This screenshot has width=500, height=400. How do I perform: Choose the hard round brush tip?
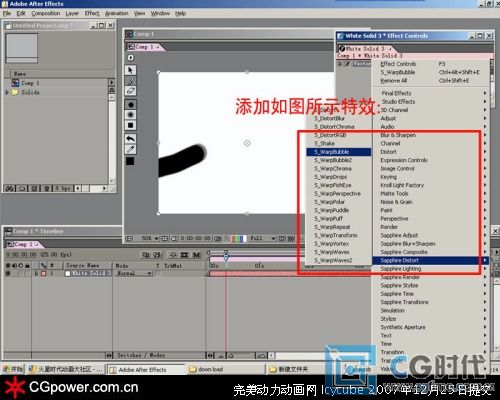click(130, 105)
